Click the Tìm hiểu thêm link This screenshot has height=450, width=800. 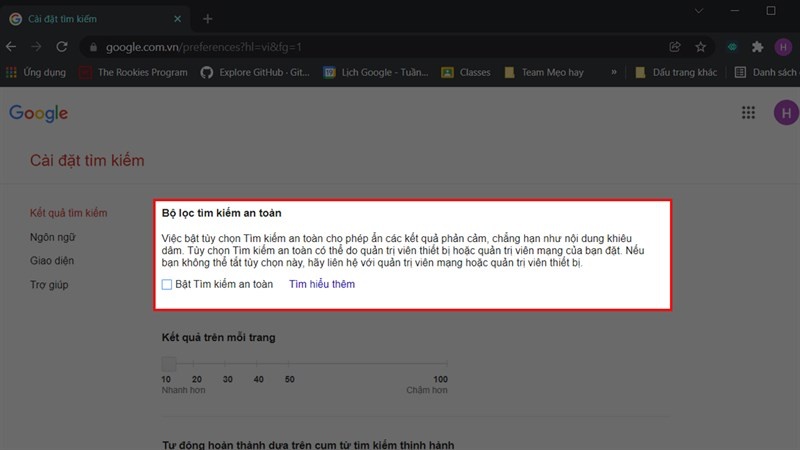coord(322,284)
